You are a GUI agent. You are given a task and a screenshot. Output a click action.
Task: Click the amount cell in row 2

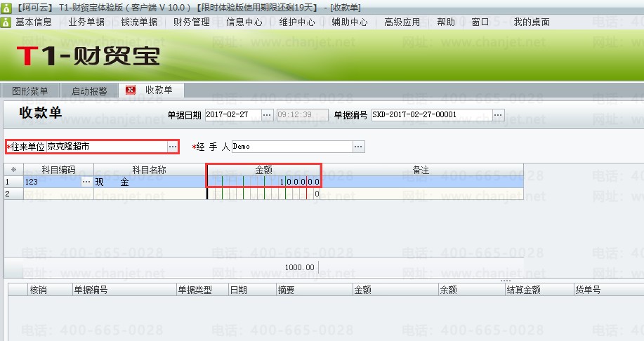[x=263, y=194]
